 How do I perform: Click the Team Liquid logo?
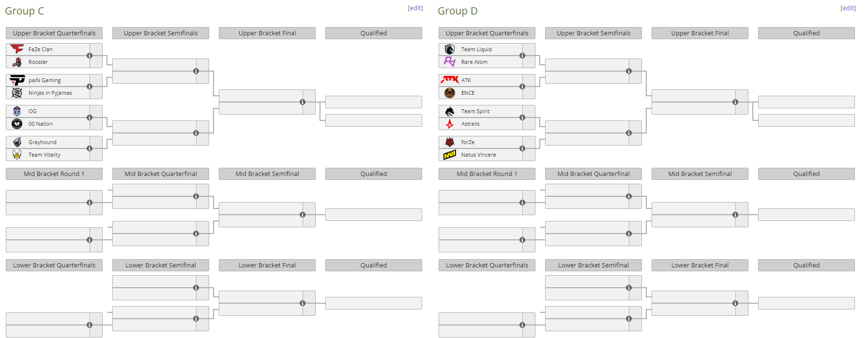(450, 49)
